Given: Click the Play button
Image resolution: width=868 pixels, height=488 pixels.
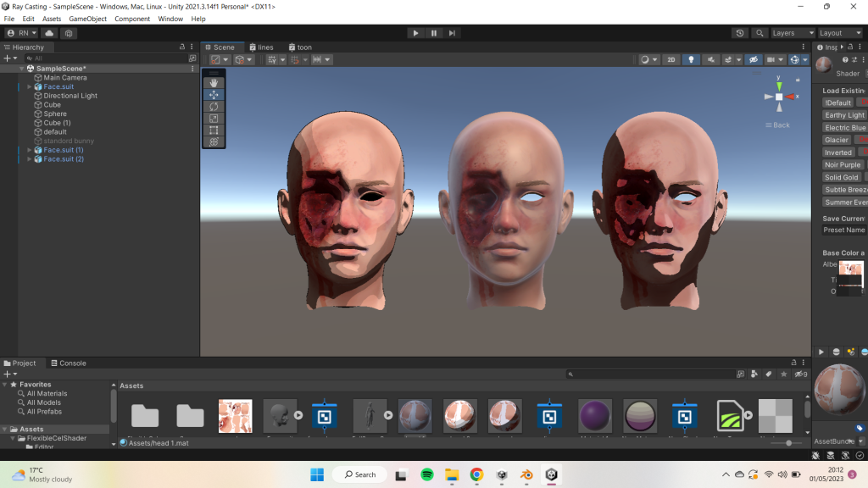Looking at the screenshot, I should tap(415, 33).
